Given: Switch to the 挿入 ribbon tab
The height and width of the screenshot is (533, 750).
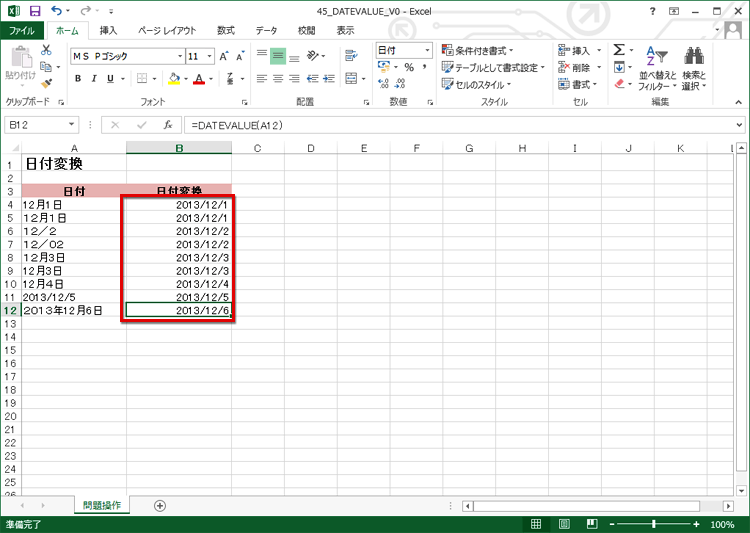Looking at the screenshot, I should (x=108, y=31).
